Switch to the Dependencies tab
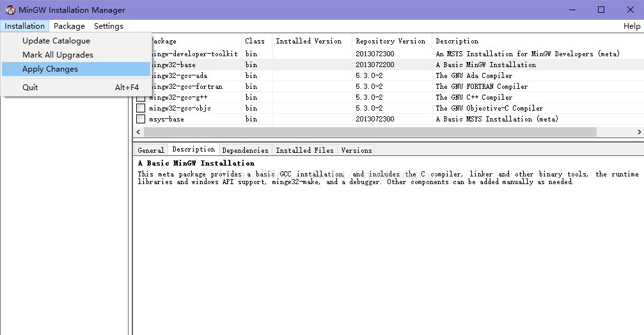 245,150
